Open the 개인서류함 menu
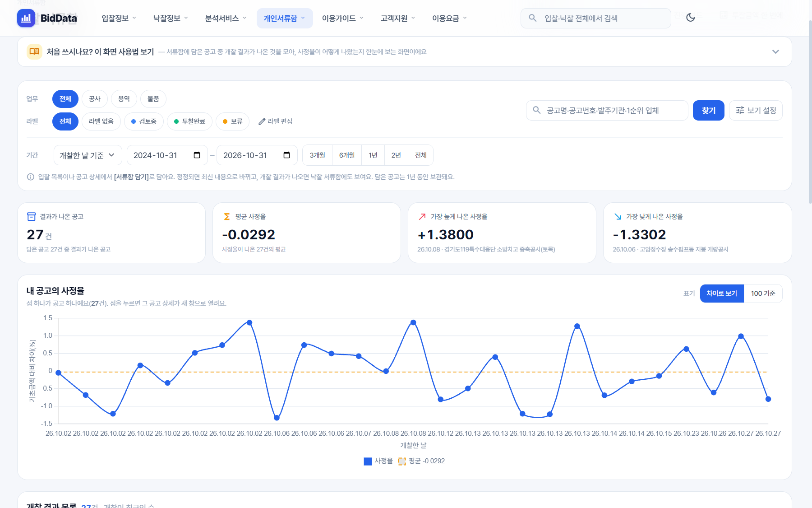The image size is (812, 508). click(x=285, y=18)
